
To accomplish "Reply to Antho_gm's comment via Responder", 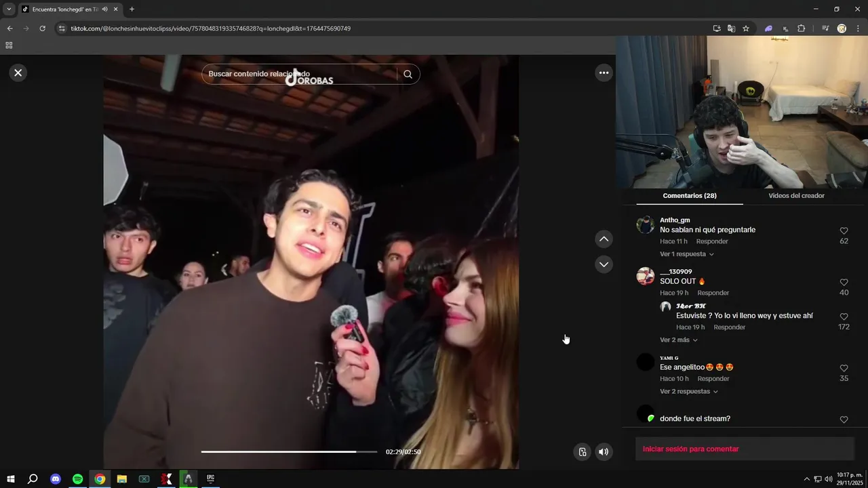I will pyautogui.click(x=712, y=241).
